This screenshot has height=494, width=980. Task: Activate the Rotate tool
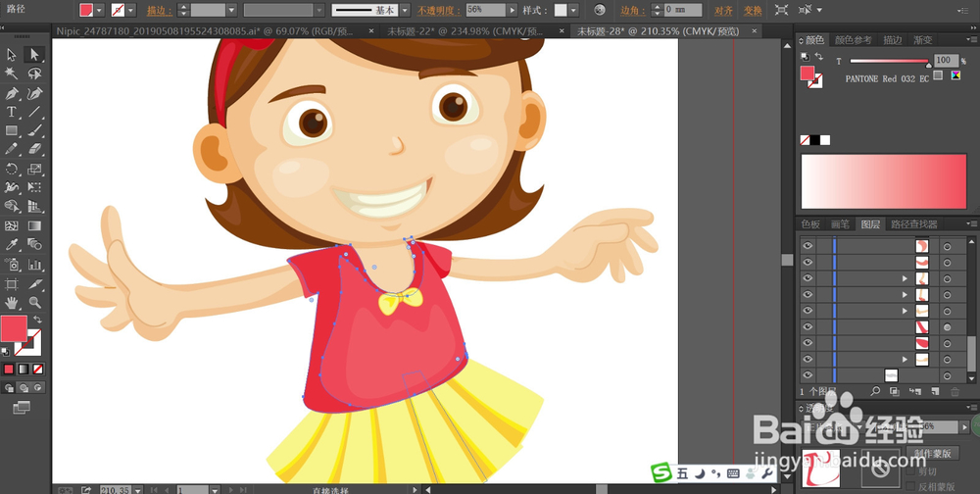click(x=11, y=169)
